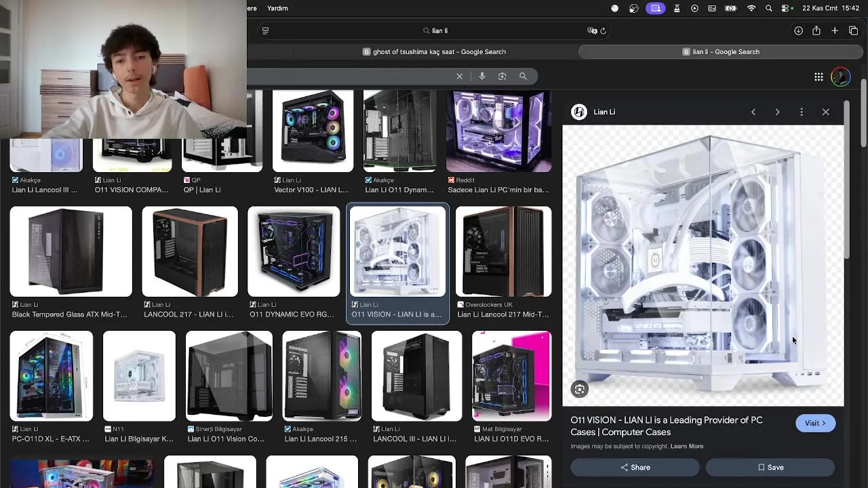
Task: Start voice search with microphone icon
Action: (482, 77)
